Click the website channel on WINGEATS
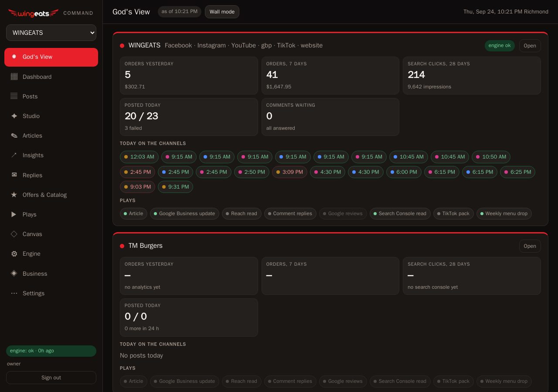Screen dimensions: 558x392 point(312,45)
